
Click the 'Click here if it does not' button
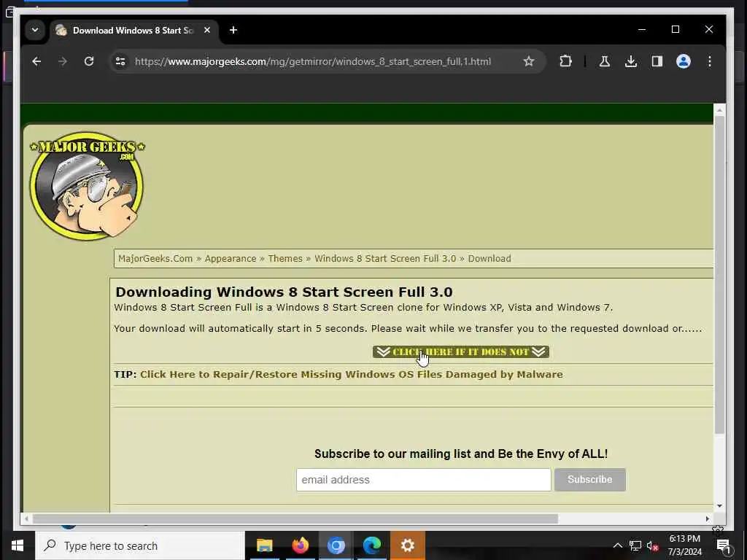pos(461,352)
